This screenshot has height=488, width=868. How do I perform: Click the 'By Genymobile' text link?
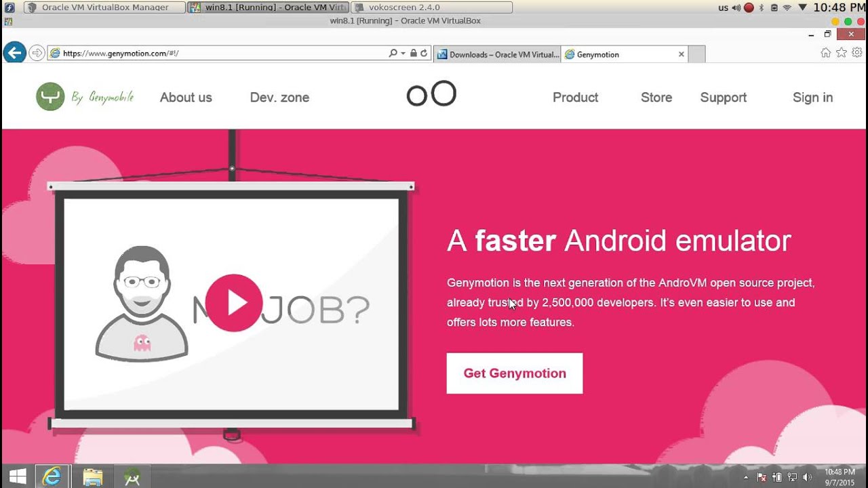[102, 97]
